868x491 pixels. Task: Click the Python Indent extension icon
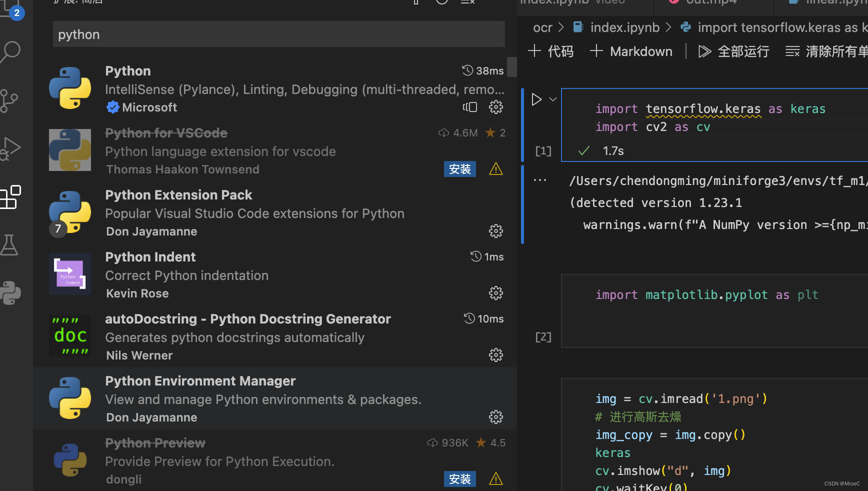(70, 274)
